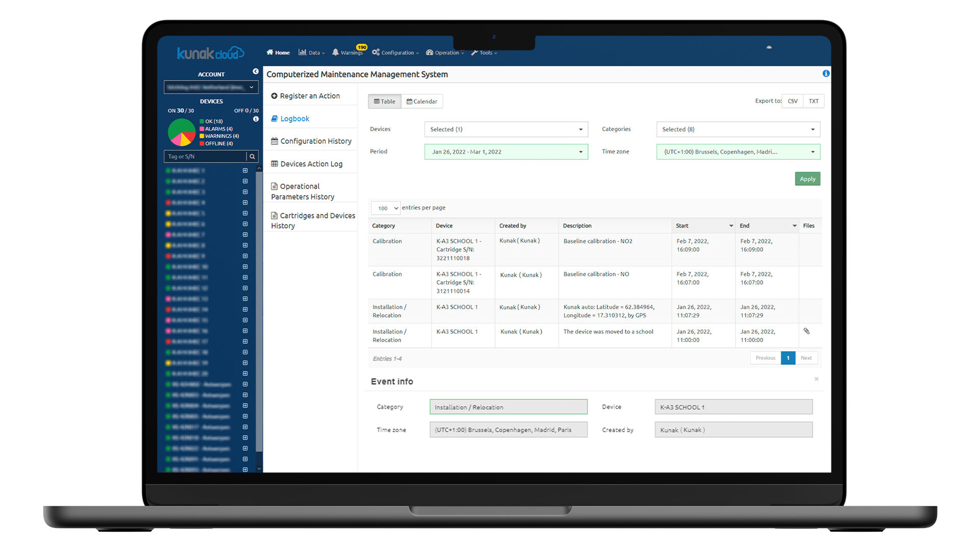Click the devices status pie chart
The width and height of the screenshot is (980, 551).
click(x=182, y=132)
